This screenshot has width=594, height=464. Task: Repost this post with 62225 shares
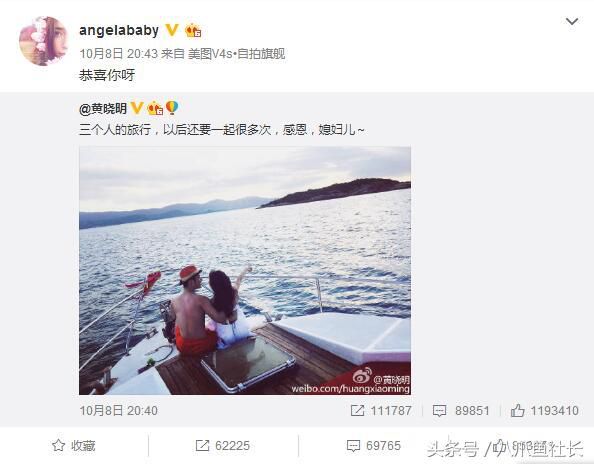[x=223, y=446]
